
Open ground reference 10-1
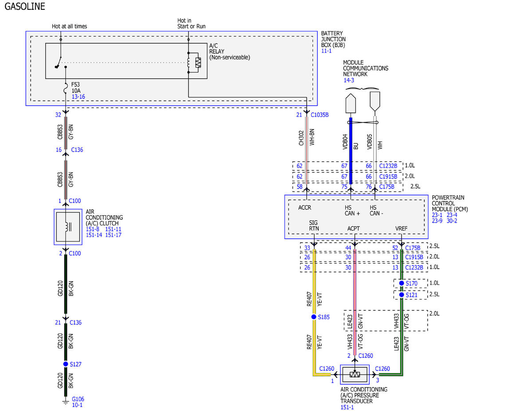point(77,405)
